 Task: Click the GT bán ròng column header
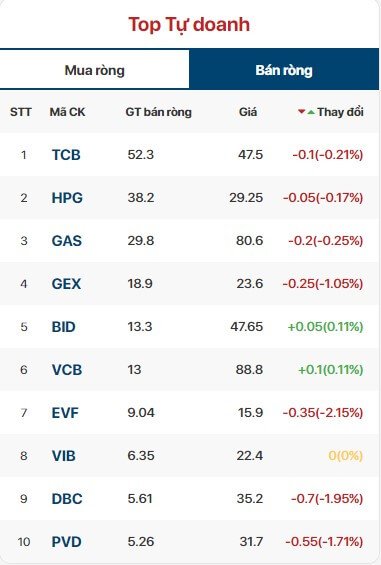coord(159,112)
